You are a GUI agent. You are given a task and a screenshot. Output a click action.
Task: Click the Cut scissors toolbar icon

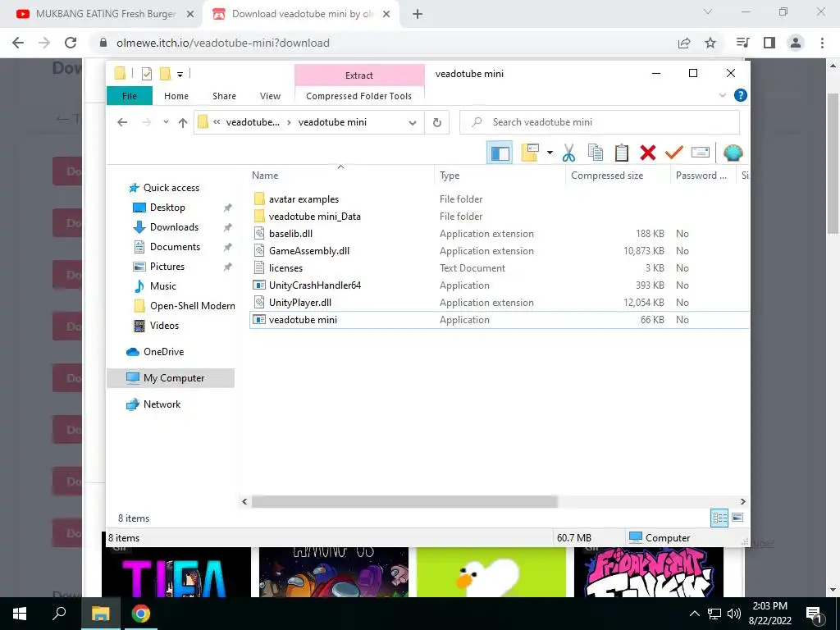click(x=568, y=153)
